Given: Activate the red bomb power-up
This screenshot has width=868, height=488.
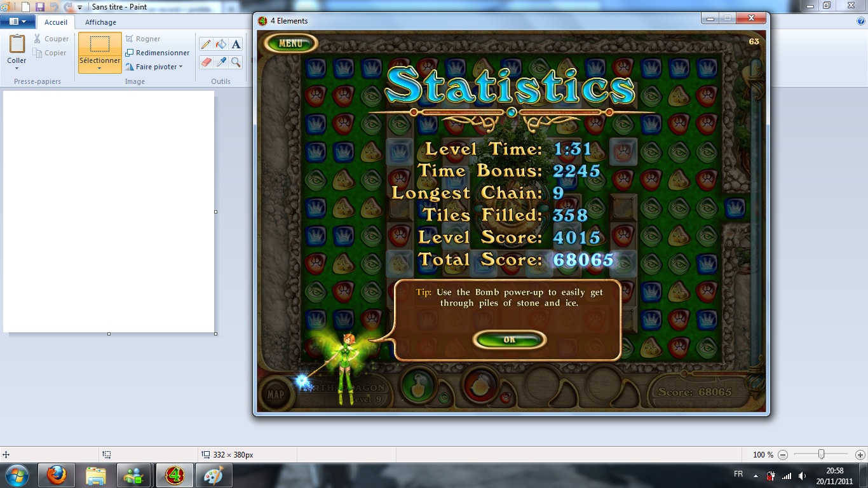Looking at the screenshot, I should [480, 384].
